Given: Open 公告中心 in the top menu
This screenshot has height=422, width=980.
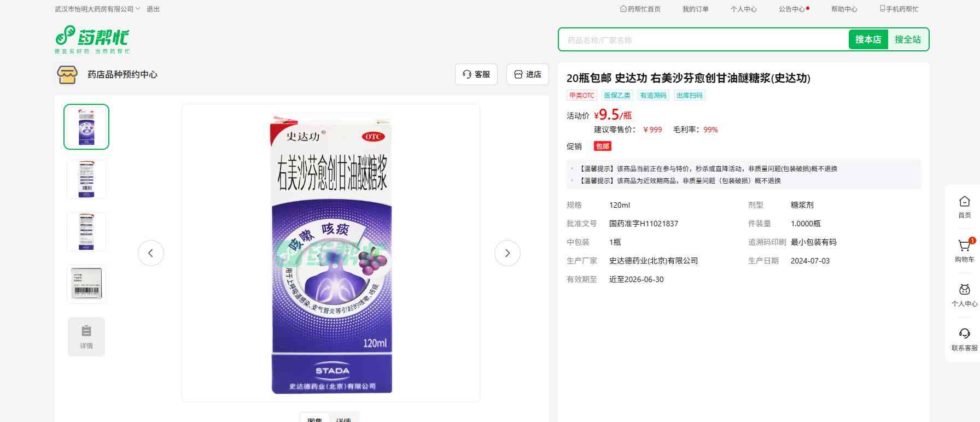Looking at the screenshot, I should coord(792,9).
